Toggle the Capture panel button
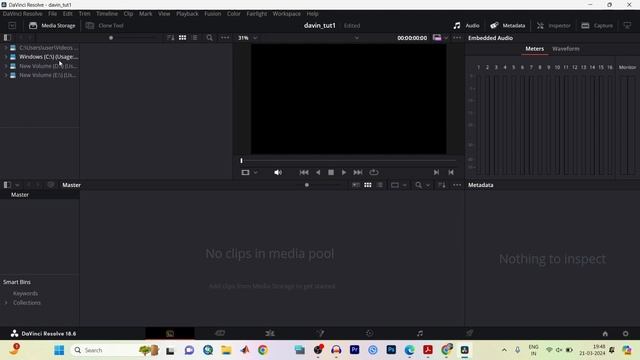 [597, 25]
